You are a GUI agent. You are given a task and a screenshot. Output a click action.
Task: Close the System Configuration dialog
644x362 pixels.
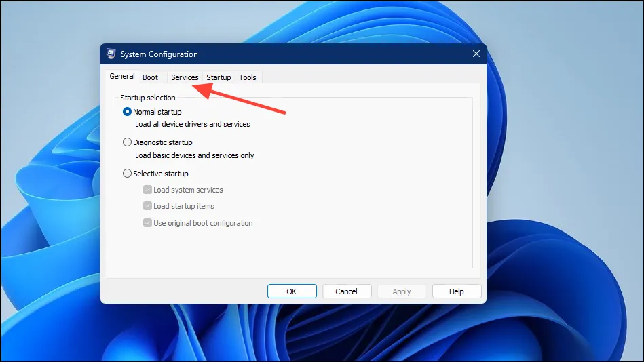point(476,54)
